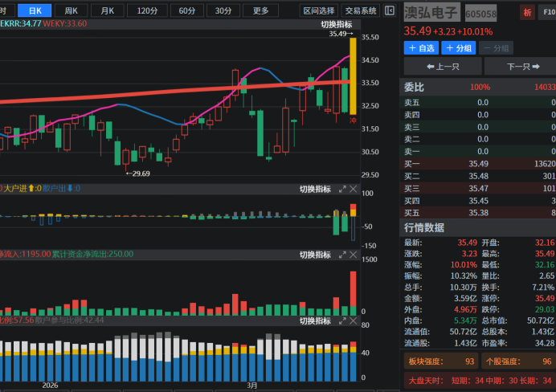The height and width of the screenshot is (392, 556).
Task: Click the stock code 605058 field
Action: (480, 14)
